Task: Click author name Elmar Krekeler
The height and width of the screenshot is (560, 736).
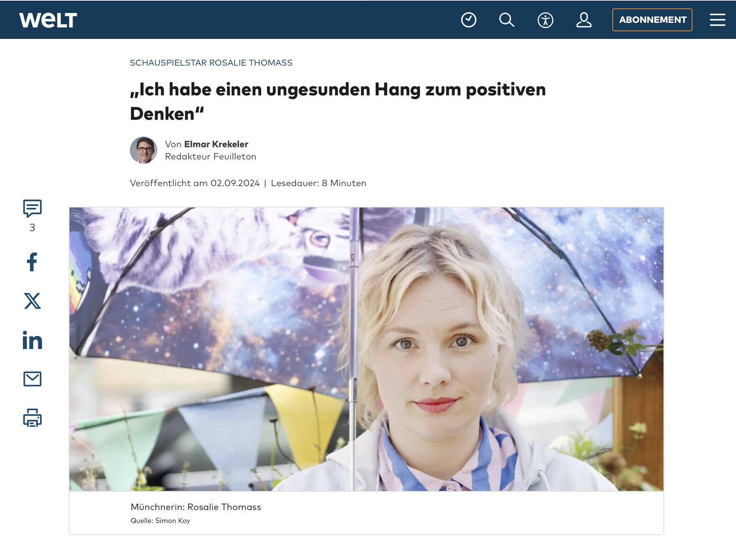Action: pos(216,144)
